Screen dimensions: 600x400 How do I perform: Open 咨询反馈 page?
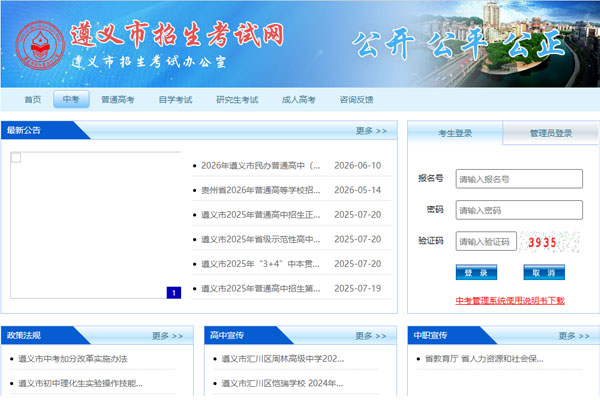356,100
